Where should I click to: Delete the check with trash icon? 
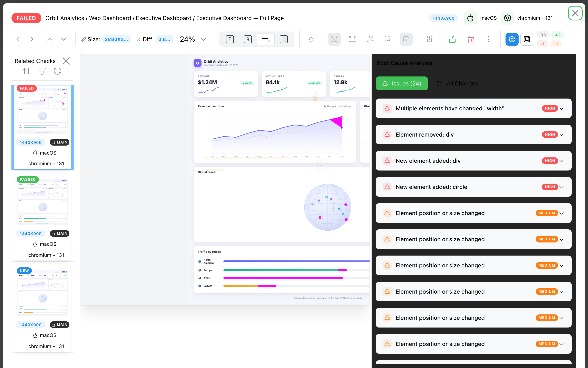pos(471,39)
